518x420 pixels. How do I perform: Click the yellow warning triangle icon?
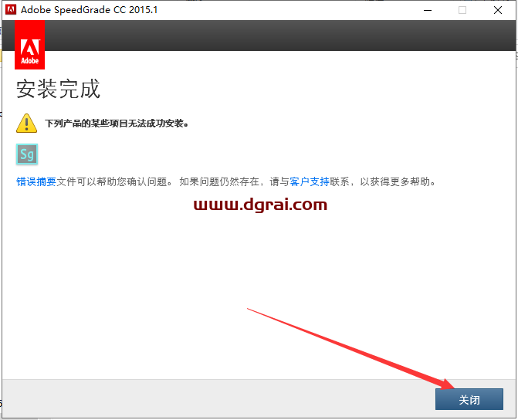pos(27,124)
